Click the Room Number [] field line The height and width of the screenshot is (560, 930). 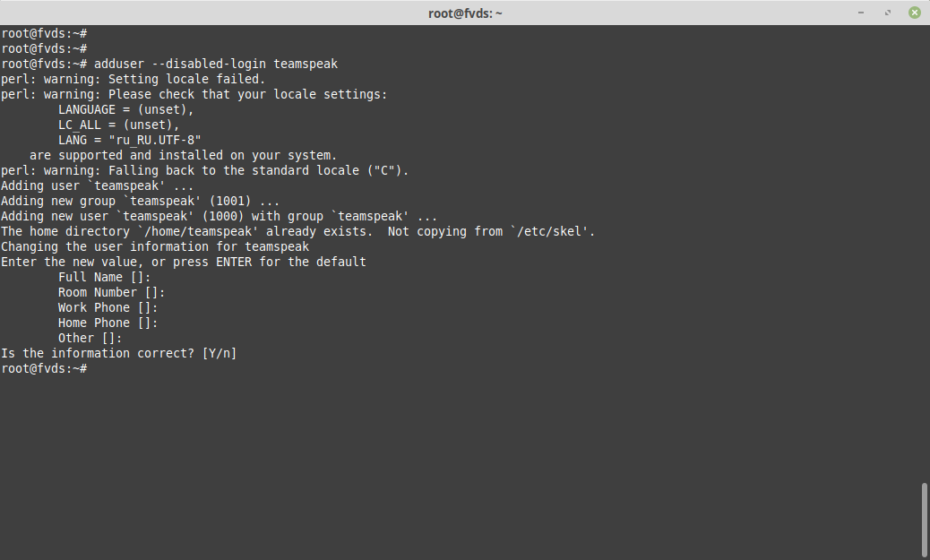click(111, 292)
